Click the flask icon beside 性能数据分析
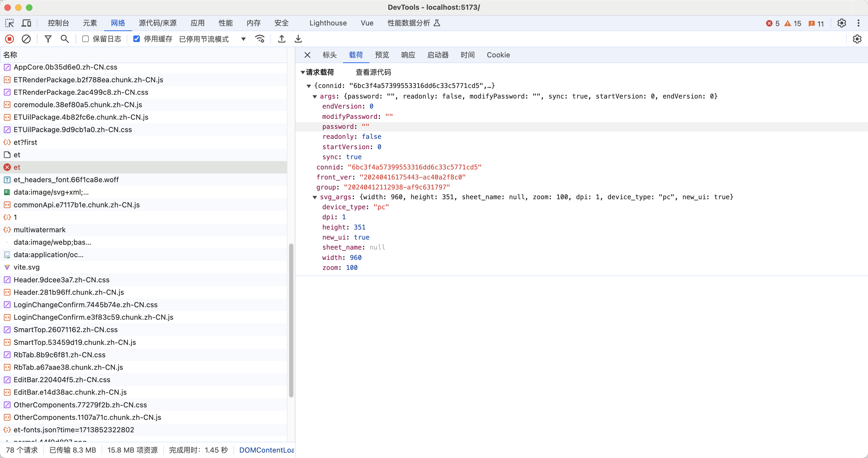 point(437,23)
